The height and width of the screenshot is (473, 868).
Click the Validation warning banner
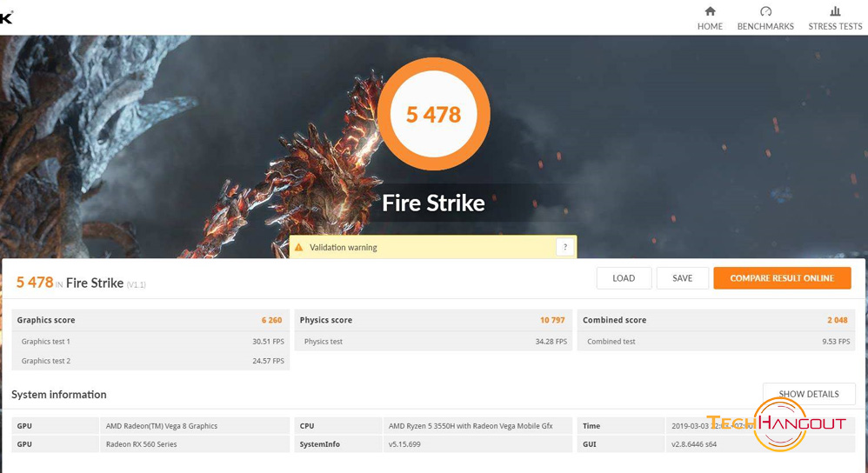433,247
